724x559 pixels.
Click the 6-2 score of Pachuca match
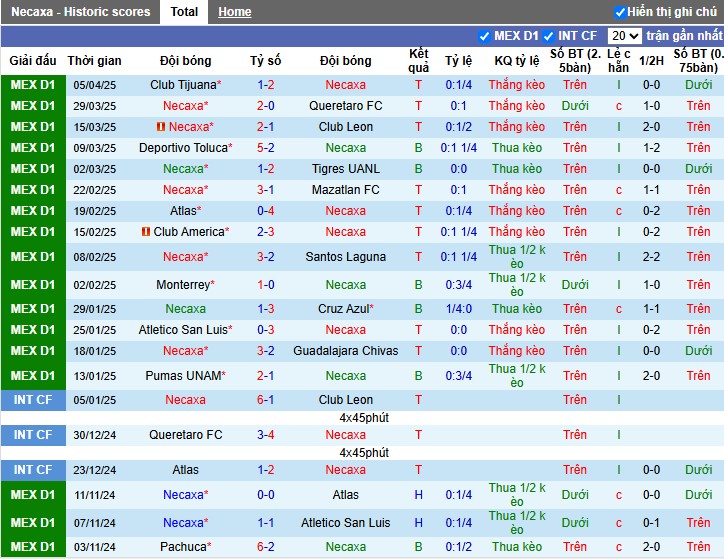[x=265, y=547]
